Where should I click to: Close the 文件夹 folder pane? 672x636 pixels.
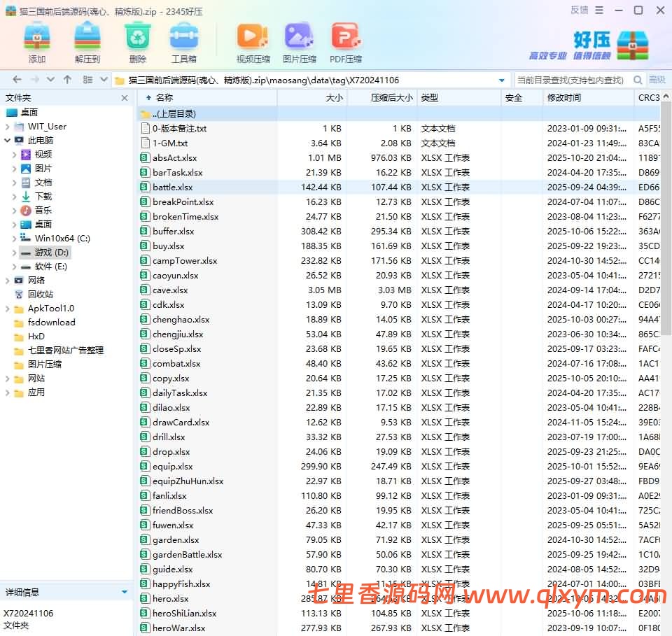coord(125,99)
